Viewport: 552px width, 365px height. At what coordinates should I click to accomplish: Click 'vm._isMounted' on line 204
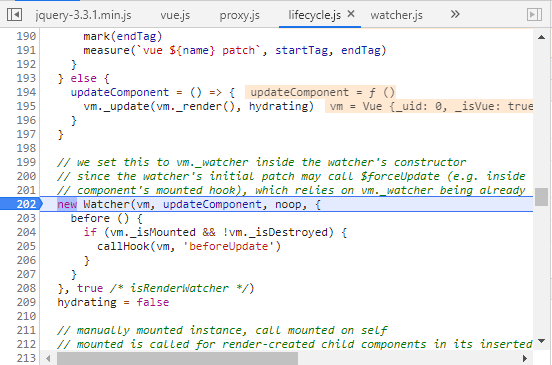pos(153,232)
